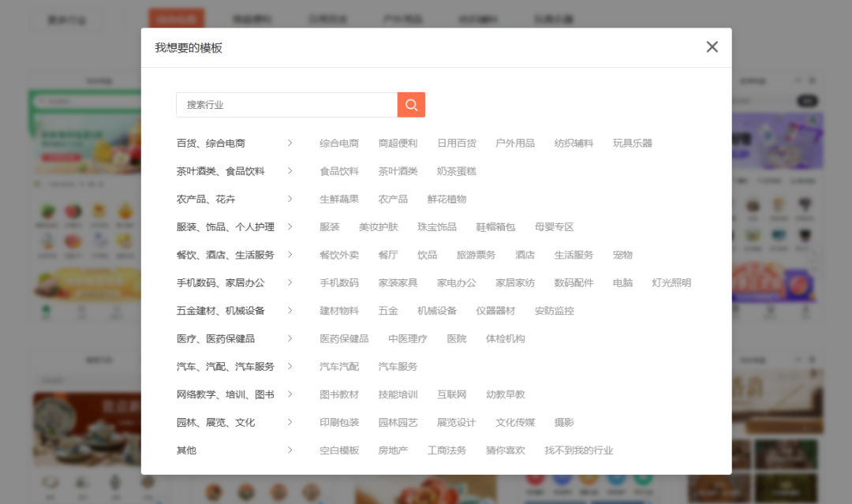This screenshot has height=504, width=852.
Task: Expand the 茶叶酒类、食品饮料 chevron
Action: [290, 171]
